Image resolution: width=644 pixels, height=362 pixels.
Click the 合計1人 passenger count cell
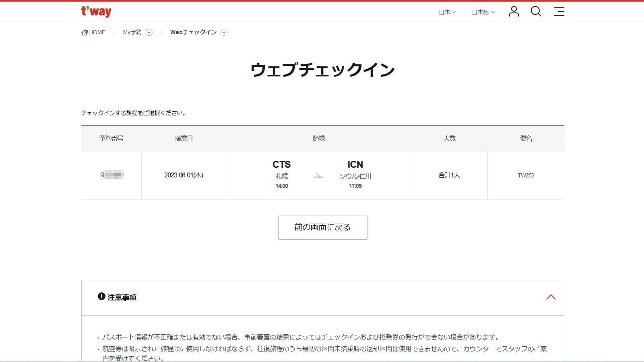pos(449,175)
